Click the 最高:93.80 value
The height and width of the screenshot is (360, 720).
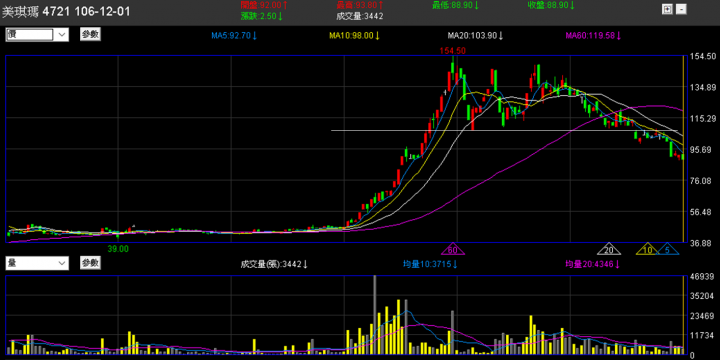tap(360, 5)
